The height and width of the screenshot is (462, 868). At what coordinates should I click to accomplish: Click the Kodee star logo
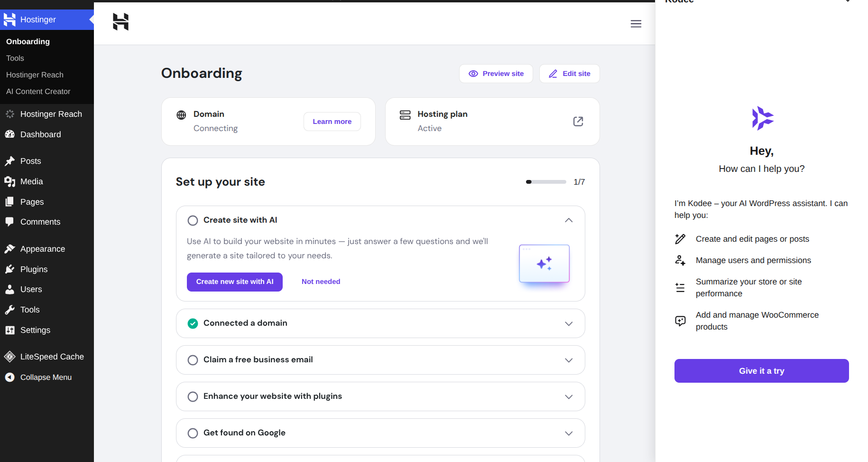(762, 118)
